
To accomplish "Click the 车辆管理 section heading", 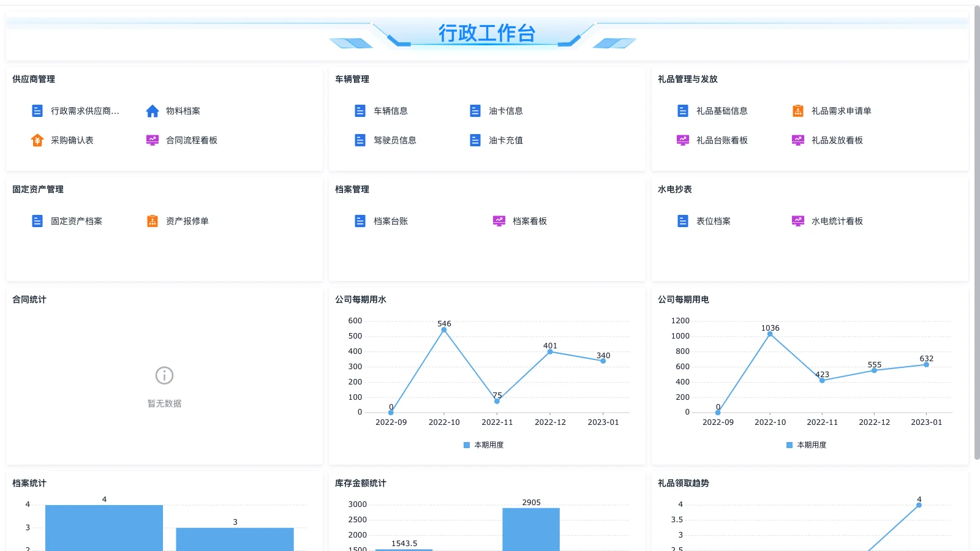I will pyautogui.click(x=352, y=79).
